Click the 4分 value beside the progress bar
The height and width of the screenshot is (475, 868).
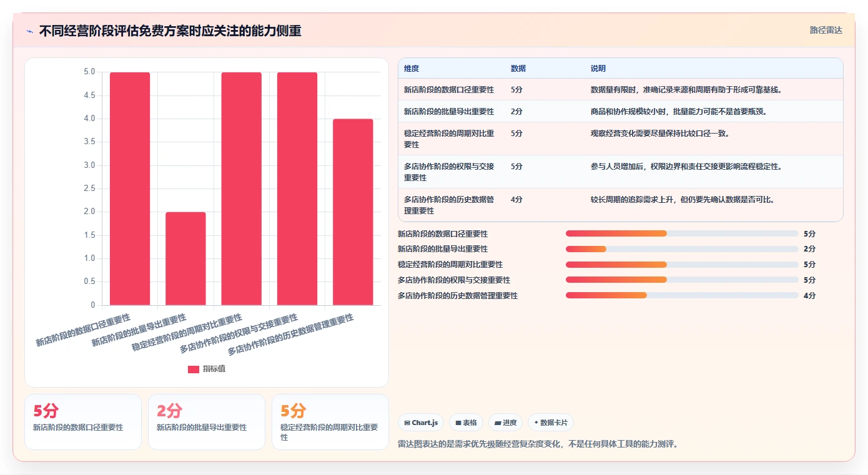[809, 295]
